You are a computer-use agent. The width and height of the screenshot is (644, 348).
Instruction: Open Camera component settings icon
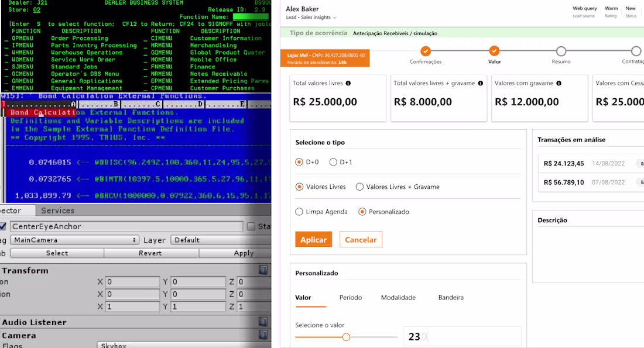pyautogui.click(x=263, y=335)
